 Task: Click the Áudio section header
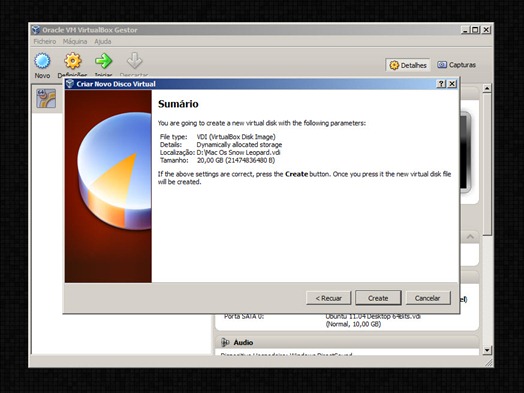(x=348, y=342)
